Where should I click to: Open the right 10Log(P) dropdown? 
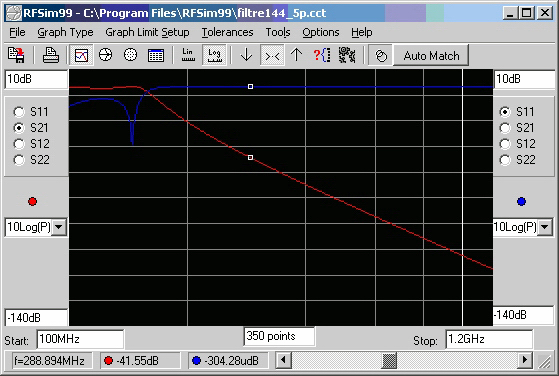click(x=545, y=227)
